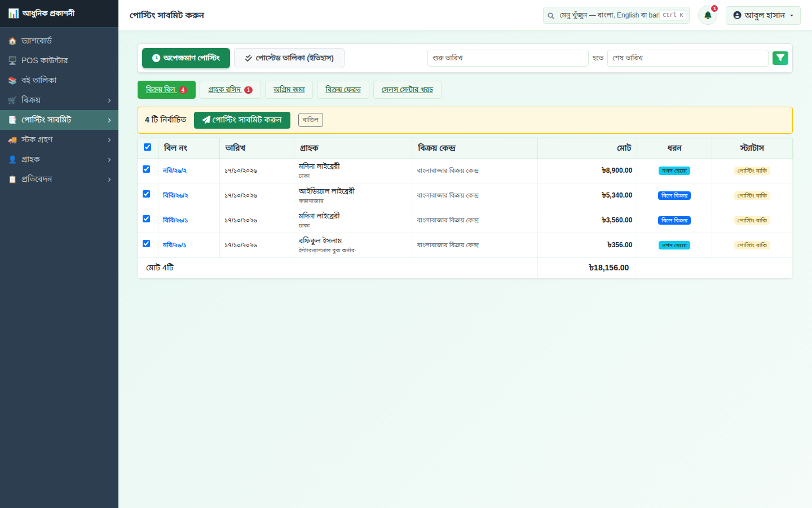Click the বাতিল cancel button
The image size is (812, 508).
click(x=311, y=120)
